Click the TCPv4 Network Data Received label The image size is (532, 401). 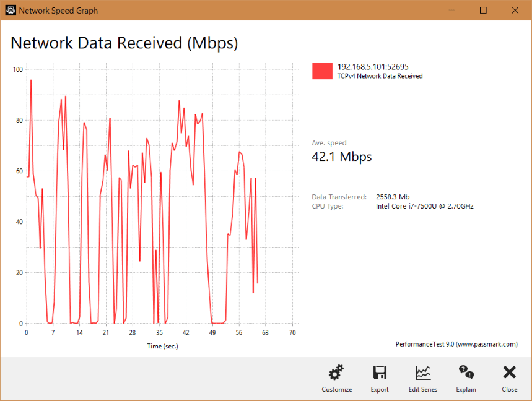380,76
